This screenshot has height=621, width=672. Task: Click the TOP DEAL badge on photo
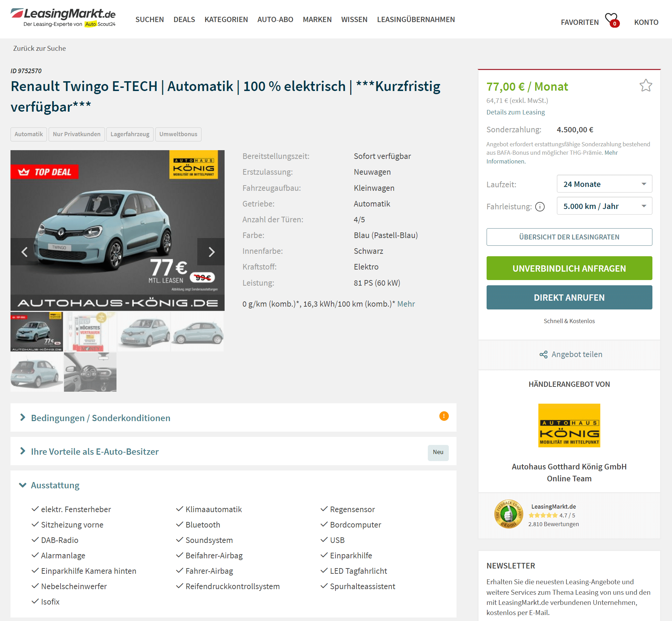click(45, 172)
